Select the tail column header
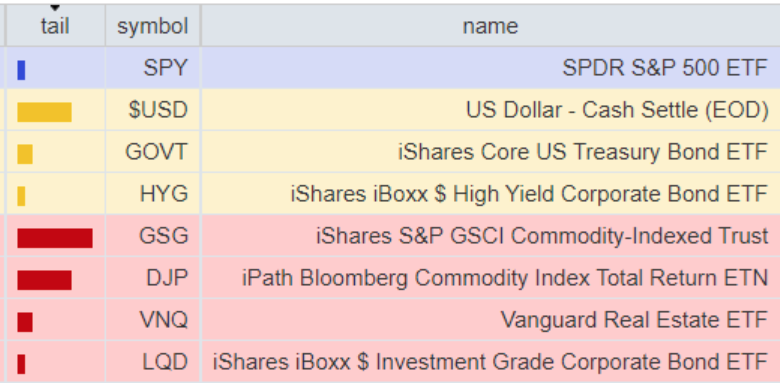Screen dimensions: 782x388 click(55, 25)
